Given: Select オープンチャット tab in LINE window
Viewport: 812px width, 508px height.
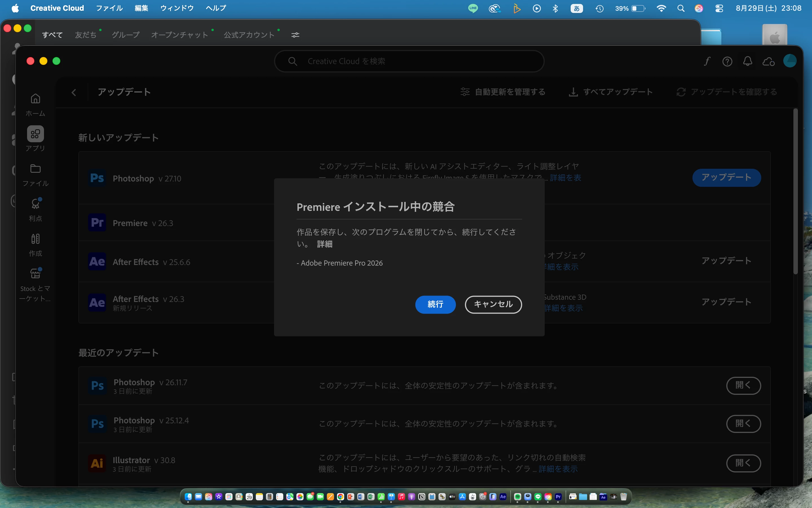Looking at the screenshot, I should (x=180, y=35).
